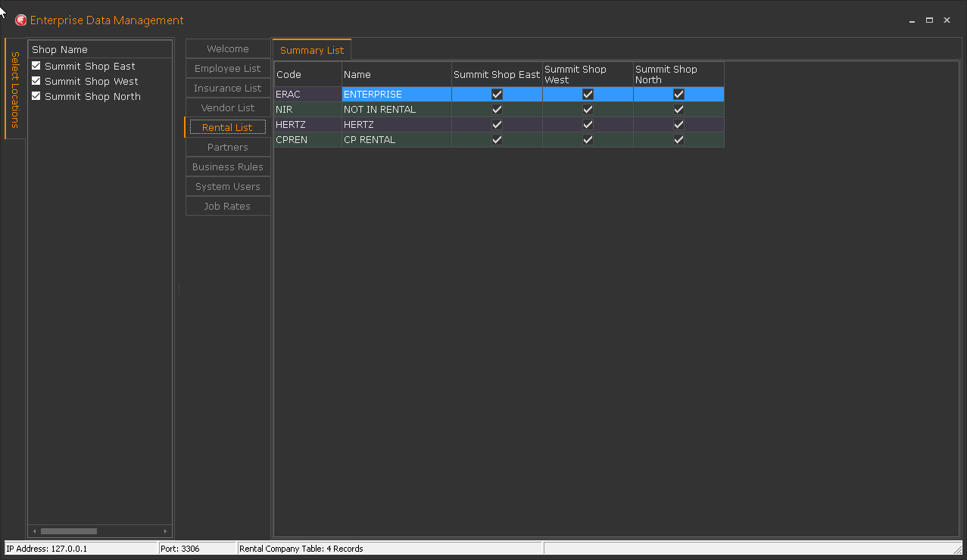This screenshot has width=967, height=560.
Task: Select the NOT IN RENTAL row name
Action: (379, 110)
